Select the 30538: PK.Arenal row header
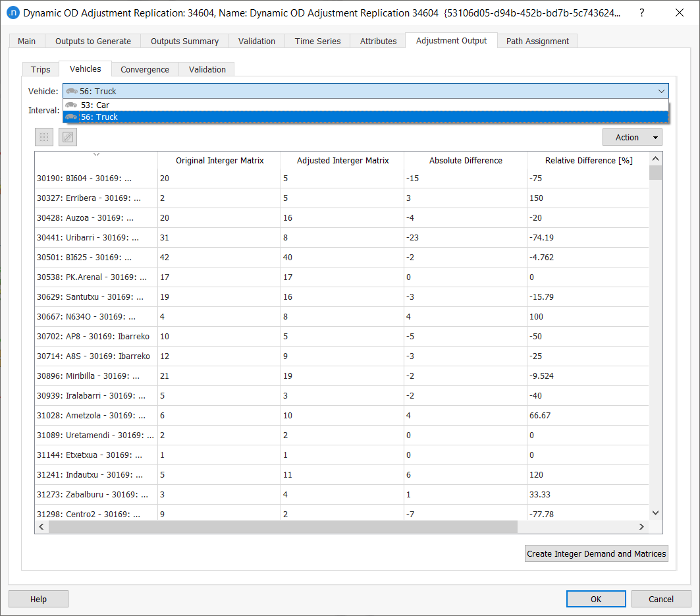 [92, 277]
